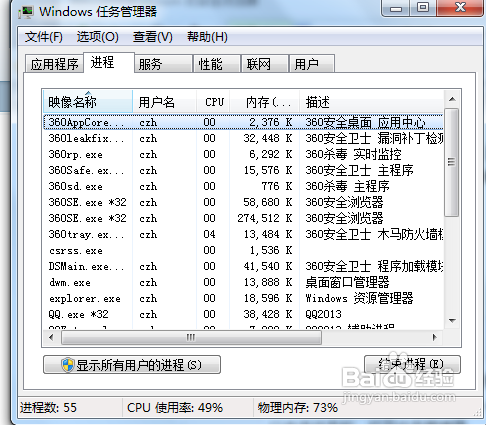Screen dimensions: 486x425
Task: Select 360SE.exe *32 using 58,680 K
Action: (243, 202)
